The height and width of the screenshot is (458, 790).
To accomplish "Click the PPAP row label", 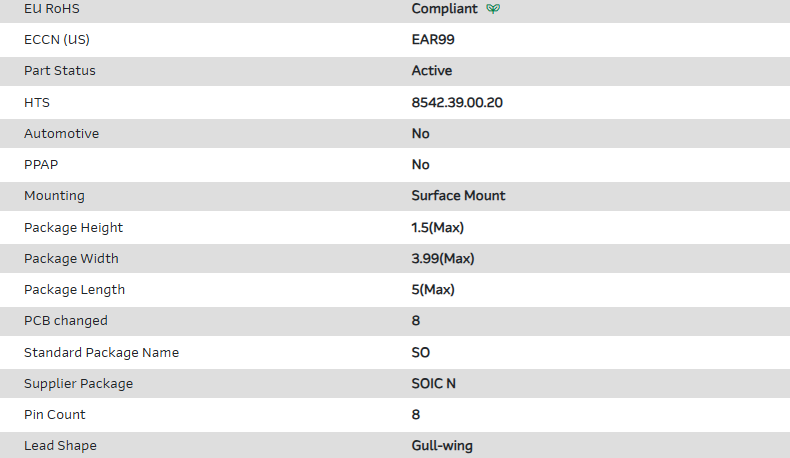I will click(41, 164).
